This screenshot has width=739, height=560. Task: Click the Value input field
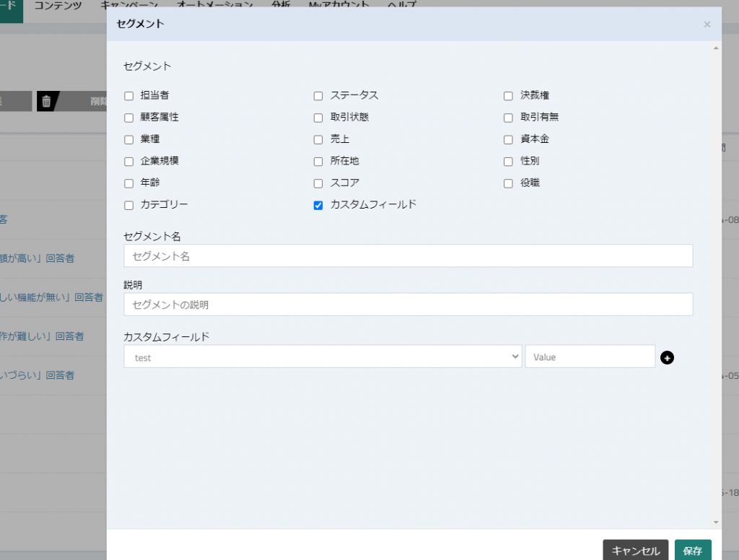[x=590, y=356]
